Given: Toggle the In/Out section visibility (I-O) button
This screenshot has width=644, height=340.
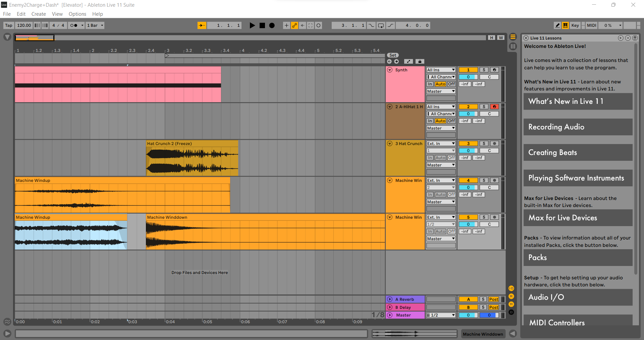Looking at the screenshot, I should pos(511,288).
